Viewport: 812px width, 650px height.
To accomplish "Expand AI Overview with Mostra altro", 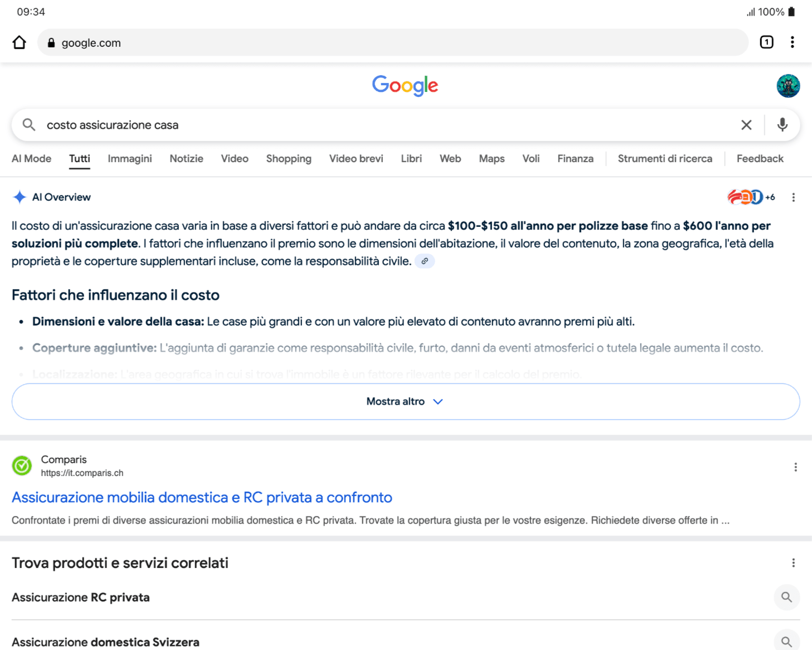I will [405, 401].
